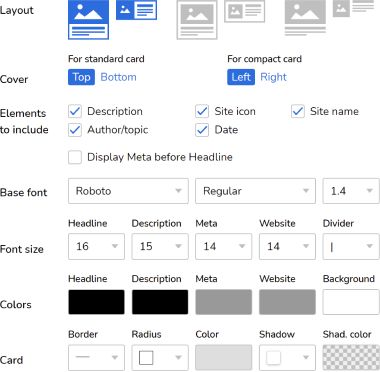The height and width of the screenshot is (372, 380).
Task: Open the Divider character dropdown
Action: coord(351,247)
